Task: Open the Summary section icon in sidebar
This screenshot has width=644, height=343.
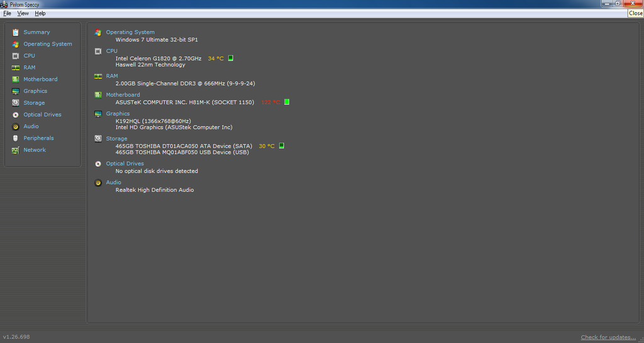Action: pyautogui.click(x=16, y=32)
